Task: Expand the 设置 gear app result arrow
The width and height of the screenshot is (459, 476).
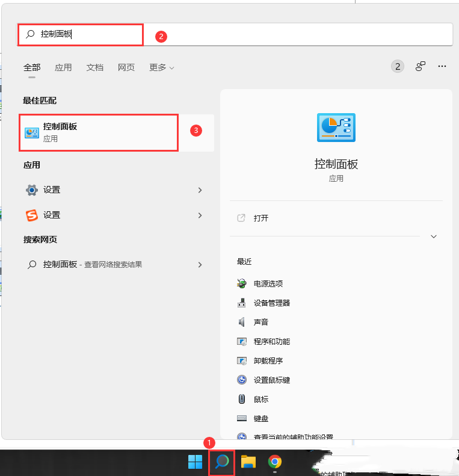Action: (x=200, y=190)
